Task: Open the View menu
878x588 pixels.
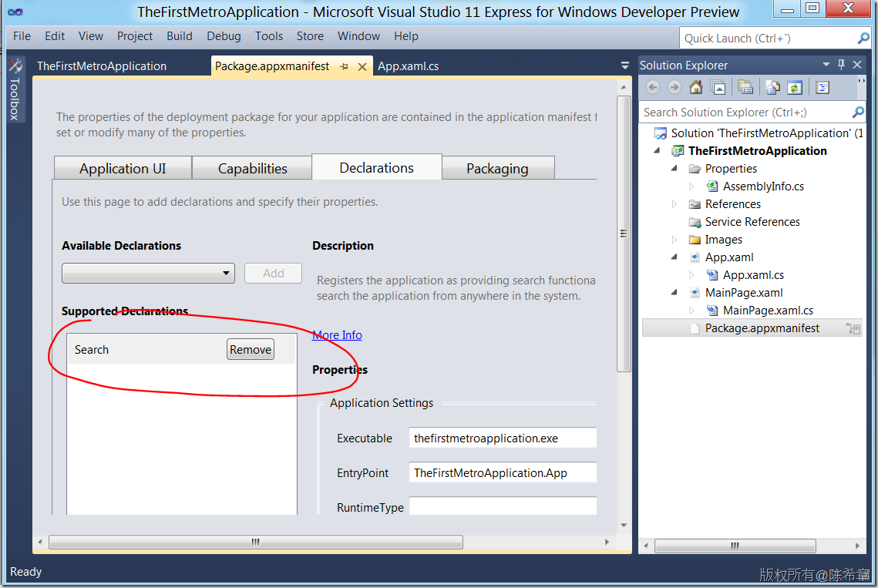Action: [x=91, y=36]
